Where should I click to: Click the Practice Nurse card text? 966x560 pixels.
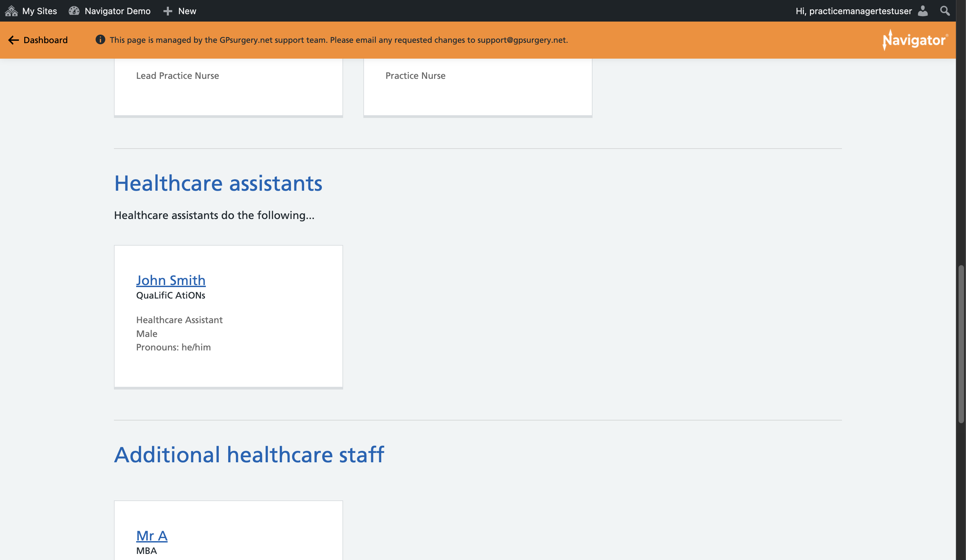tap(415, 75)
